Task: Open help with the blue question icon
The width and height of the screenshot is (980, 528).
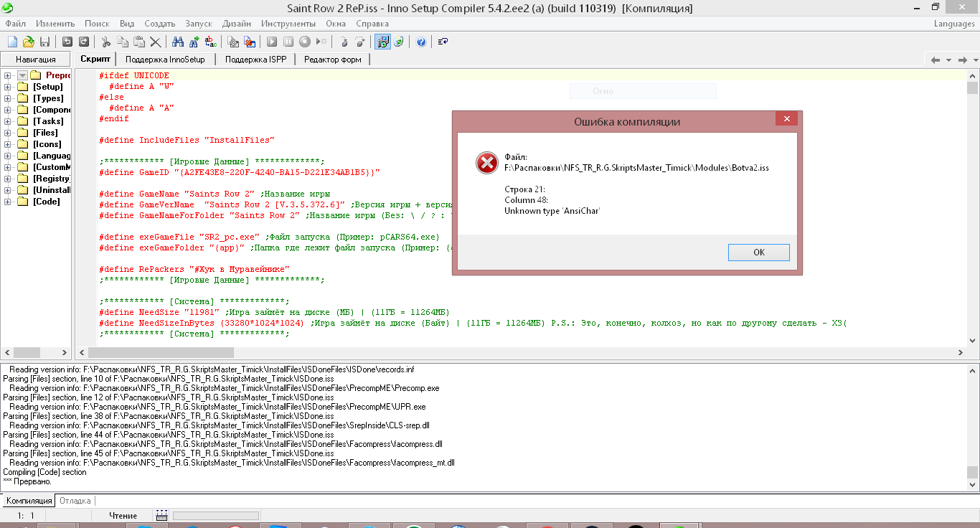Action: pos(421,42)
